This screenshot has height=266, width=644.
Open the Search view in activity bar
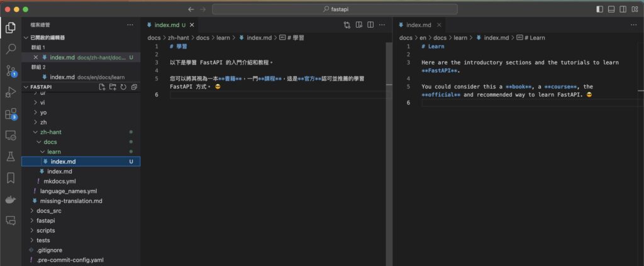click(11, 49)
